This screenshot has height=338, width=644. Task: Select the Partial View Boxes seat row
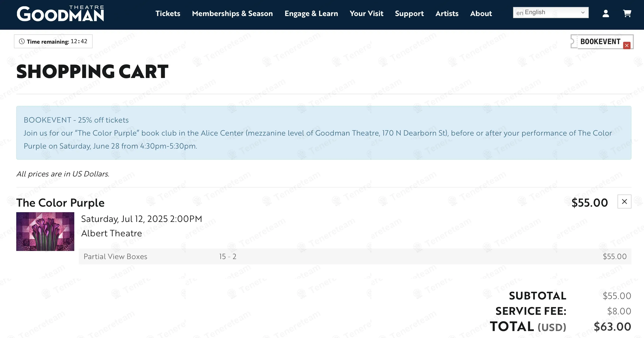355,257
